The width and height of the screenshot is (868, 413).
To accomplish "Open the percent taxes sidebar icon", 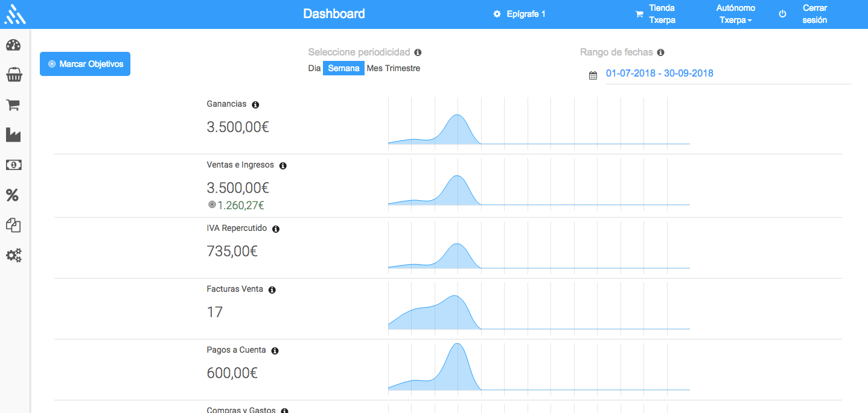I will tap(13, 195).
